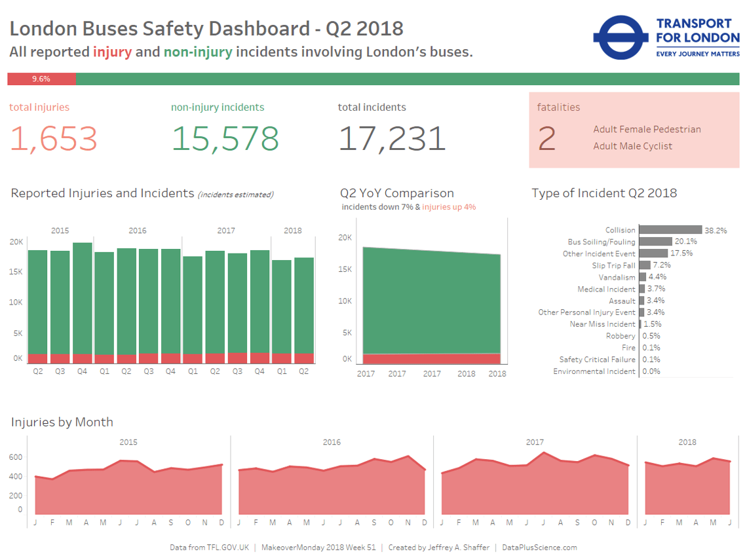
Task: Click the Other Incident Event 17.5% bar
Action: [654, 253]
